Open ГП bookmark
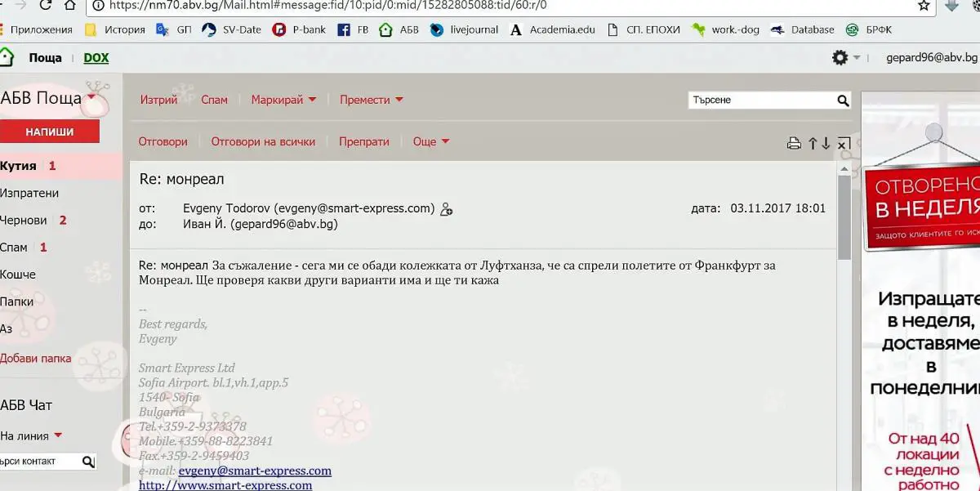The width and height of the screenshot is (980, 491). point(176,29)
